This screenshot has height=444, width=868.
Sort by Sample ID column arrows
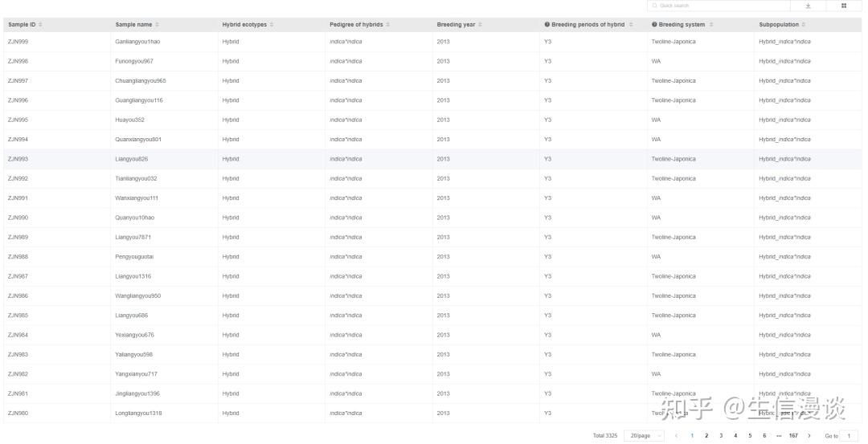(x=40, y=25)
